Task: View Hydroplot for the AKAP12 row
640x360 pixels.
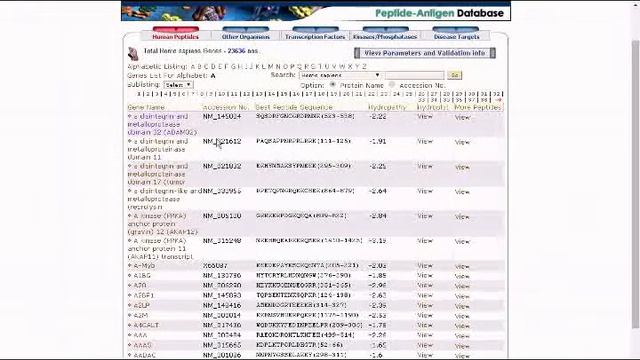Action: point(425,216)
